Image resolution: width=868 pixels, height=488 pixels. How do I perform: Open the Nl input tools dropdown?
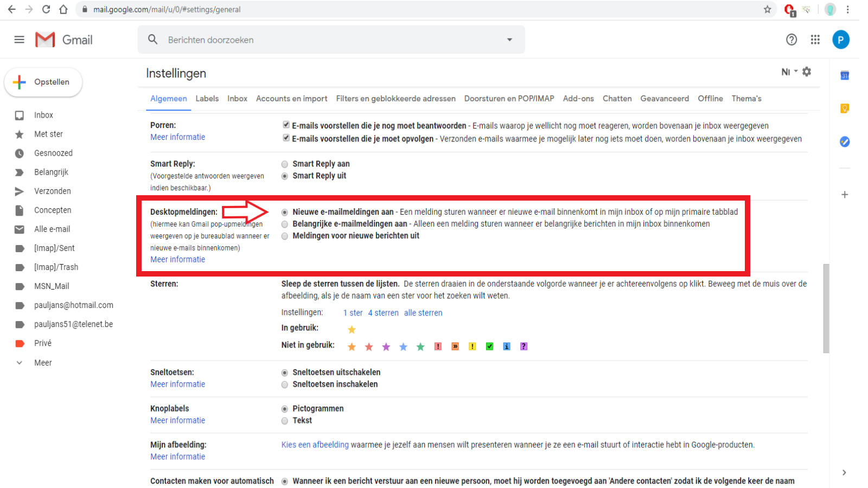(x=789, y=72)
